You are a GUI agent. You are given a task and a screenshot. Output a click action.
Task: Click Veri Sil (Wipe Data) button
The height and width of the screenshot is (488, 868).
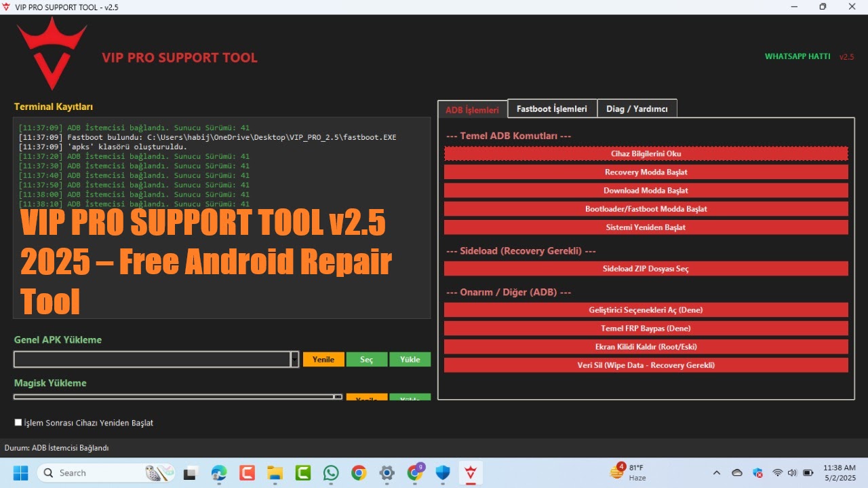[x=646, y=364]
